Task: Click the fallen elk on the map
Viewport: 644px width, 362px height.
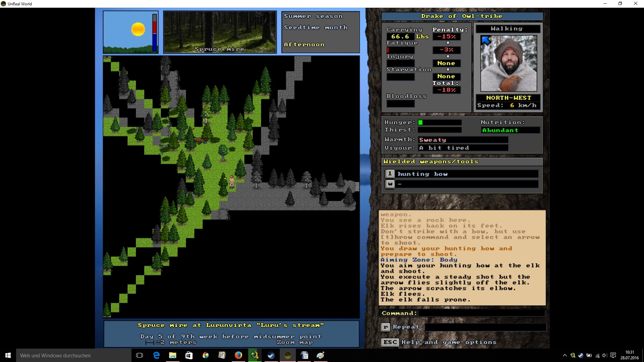Action: pyautogui.click(x=200, y=140)
